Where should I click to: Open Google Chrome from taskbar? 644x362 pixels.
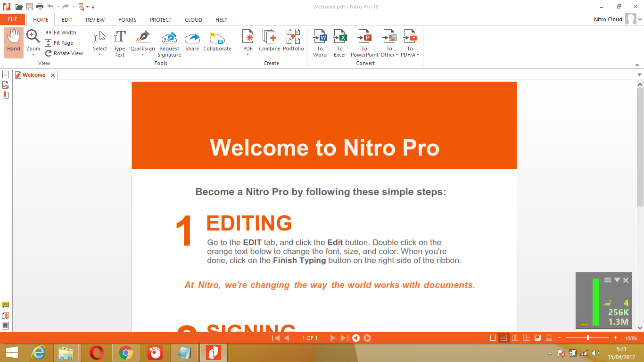[x=126, y=353]
